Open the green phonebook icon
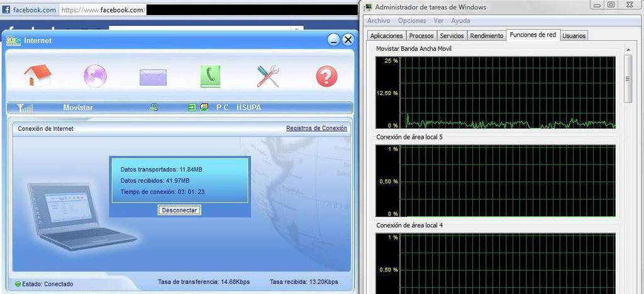644x294 pixels. pyautogui.click(x=210, y=76)
